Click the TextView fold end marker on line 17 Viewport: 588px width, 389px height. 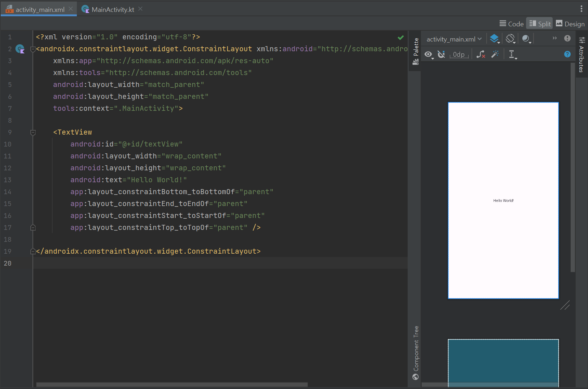[33, 227]
